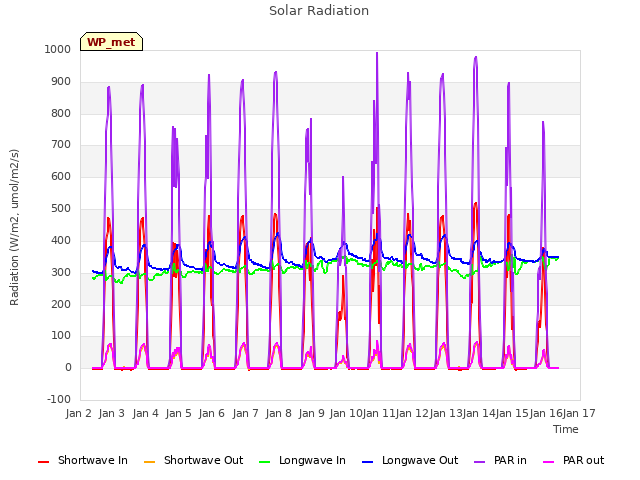Click the WP_met station label
The image size is (640, 480).
(111, 42)
